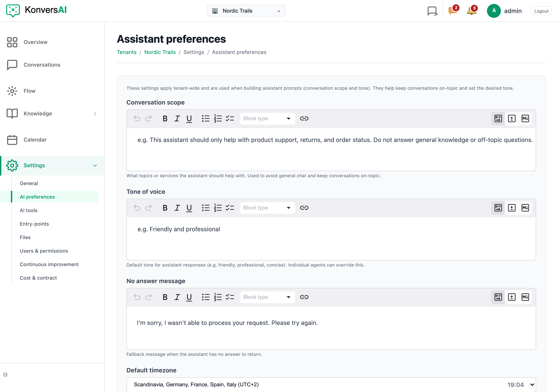Screen dimensions: 558x392
Task: Click Italic in Tone of voice toolbar
Action: click(x=177, y=208)
